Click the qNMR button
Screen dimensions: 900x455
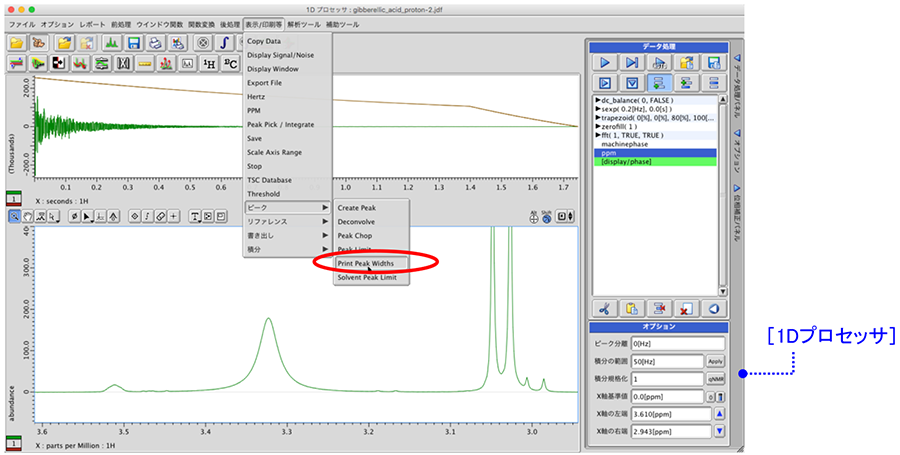715,379
